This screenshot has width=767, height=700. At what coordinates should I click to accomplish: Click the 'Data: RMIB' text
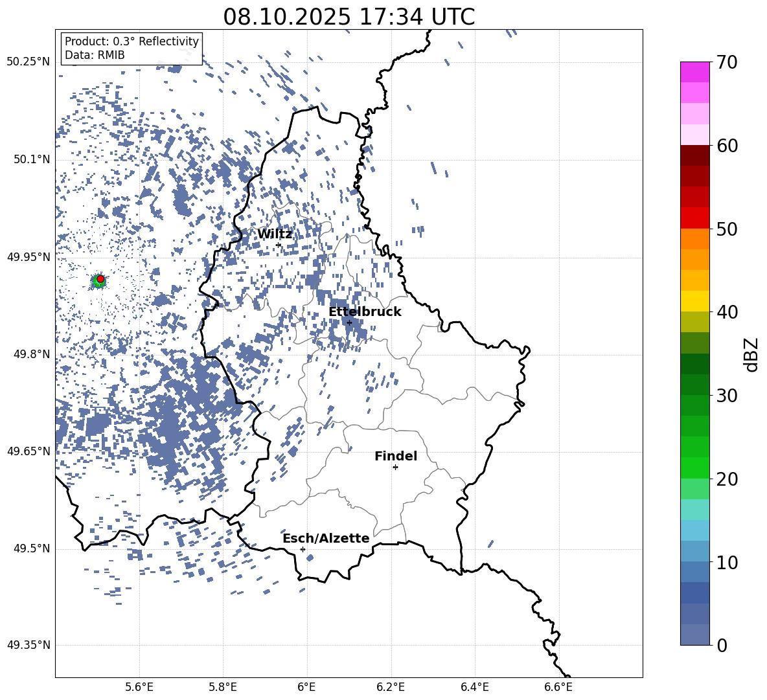click(x=95, y=55)
